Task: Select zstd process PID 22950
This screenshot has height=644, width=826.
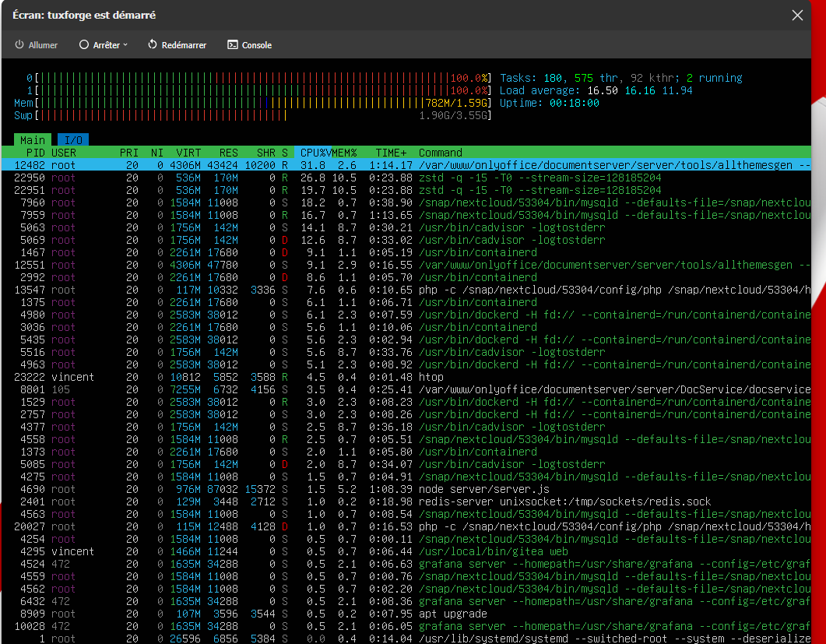Action: coord(406,178)
